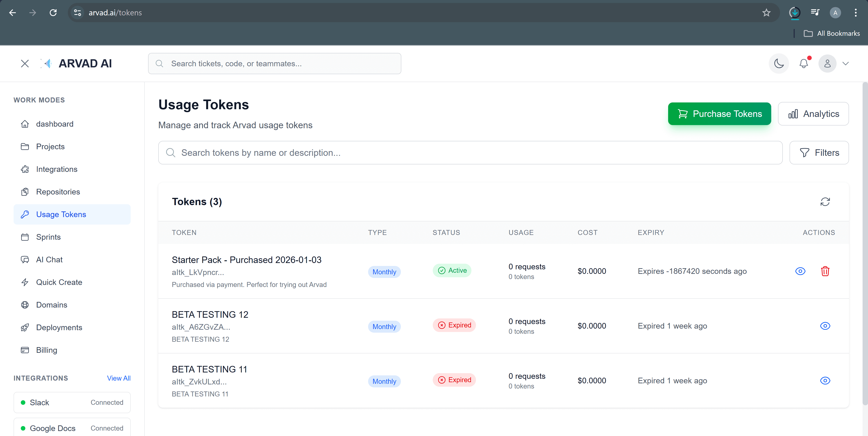Go to the dashboard page
This screenshot has height=436, width=868.
pyautogui.click(x=54, y=124)
